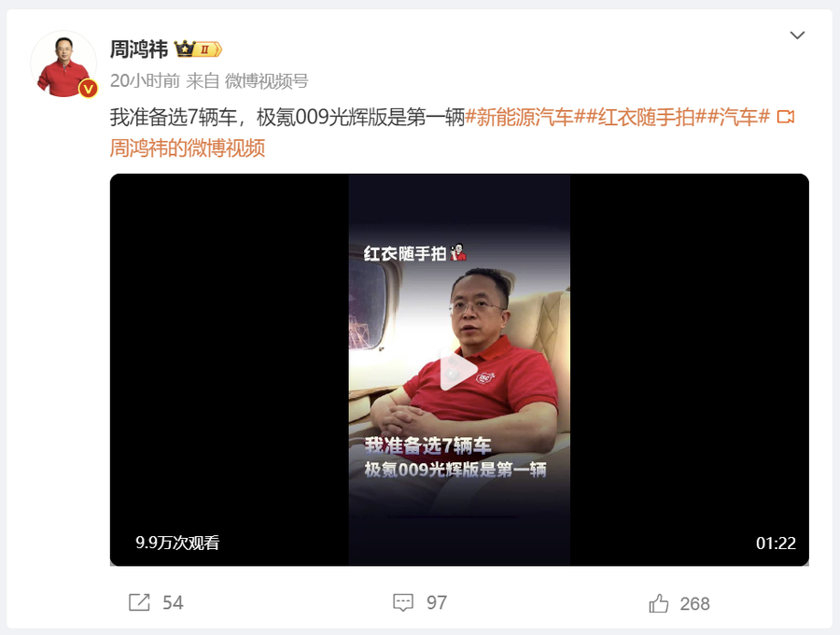Click the repost count 54
Screen dimensions: 840x635
click(173, 603)
